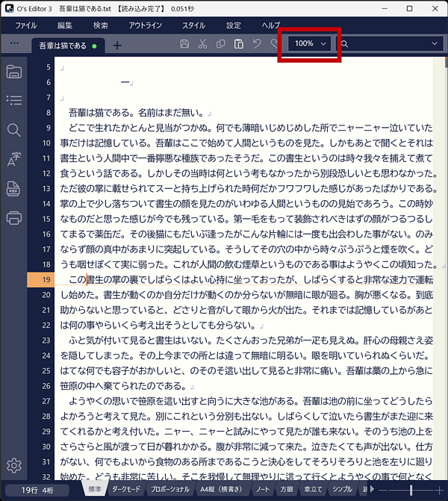448x501 pixels.
Task: Open the 編集 menu
Action: point(65,25)
